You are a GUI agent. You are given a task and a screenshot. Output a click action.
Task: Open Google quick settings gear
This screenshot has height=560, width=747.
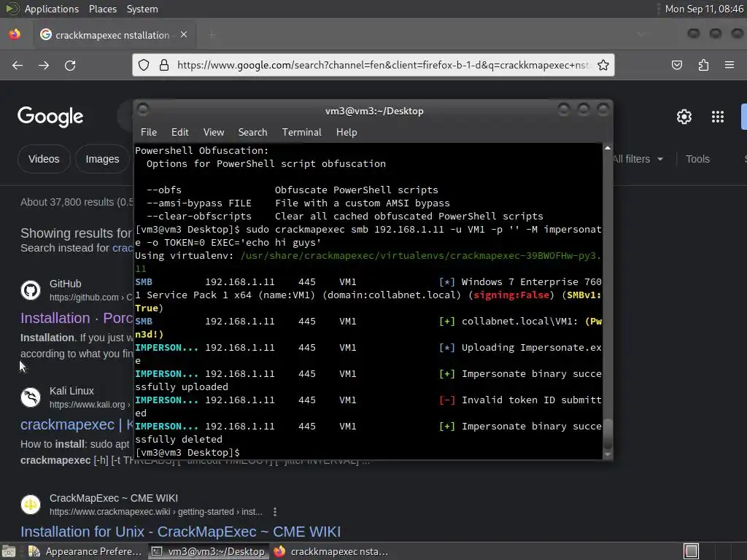(x=684, y=117)
